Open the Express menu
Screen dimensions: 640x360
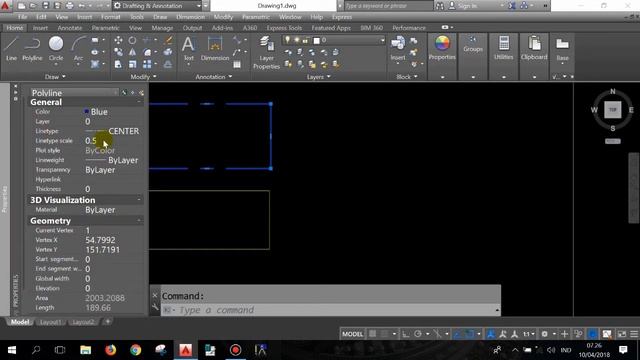[x=342, y=17]
